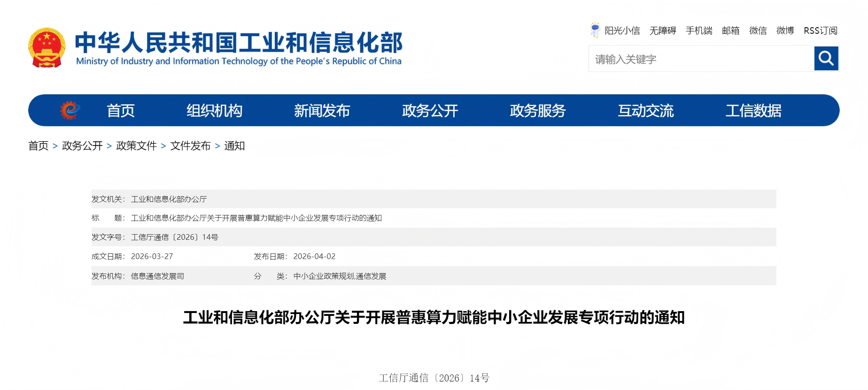Click the gear logo in the navigation bar
Screen dimensions: 868x390
point(70,110)
